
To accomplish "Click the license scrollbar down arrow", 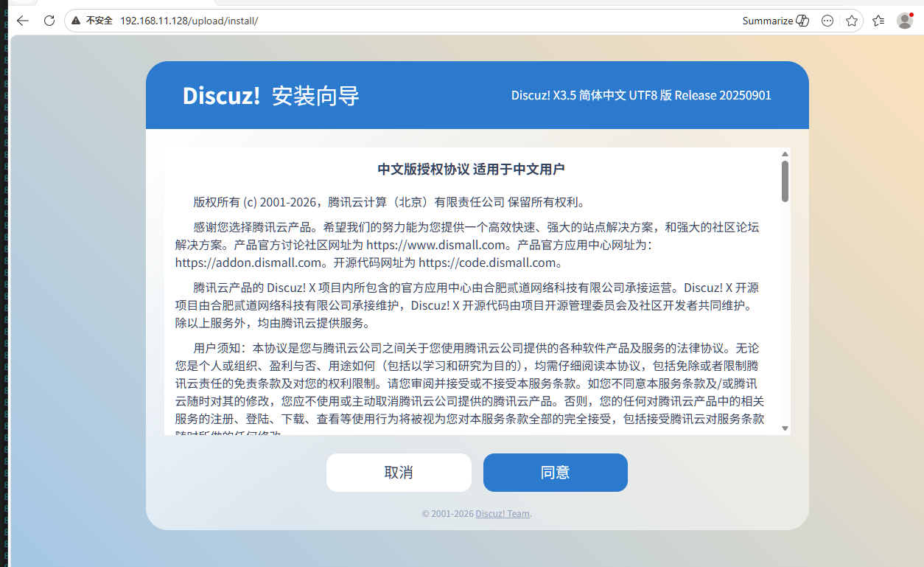I will (x=785, y=428).
